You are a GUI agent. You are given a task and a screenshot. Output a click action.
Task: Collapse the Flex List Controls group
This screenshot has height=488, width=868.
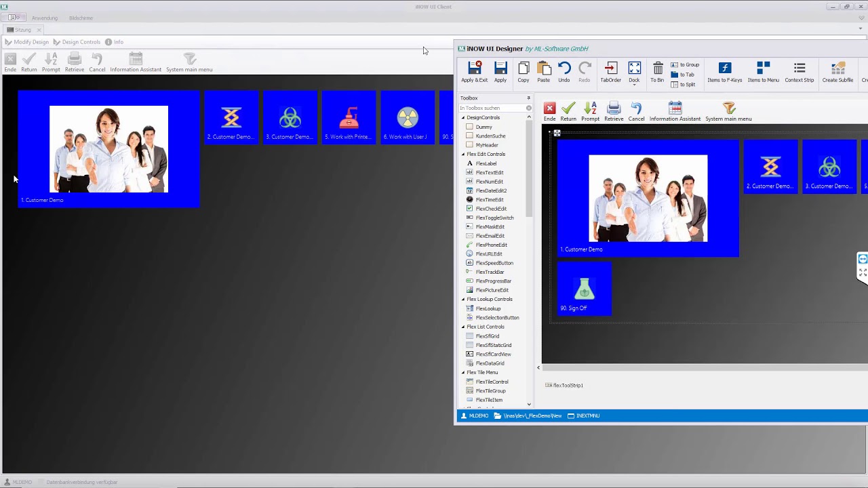(463, 327)
